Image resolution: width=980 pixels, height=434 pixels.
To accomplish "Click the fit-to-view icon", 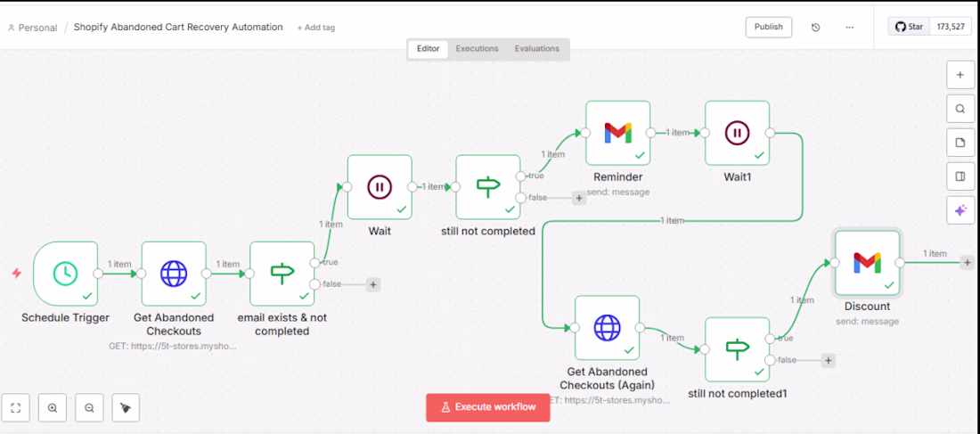I will [16, 408].
